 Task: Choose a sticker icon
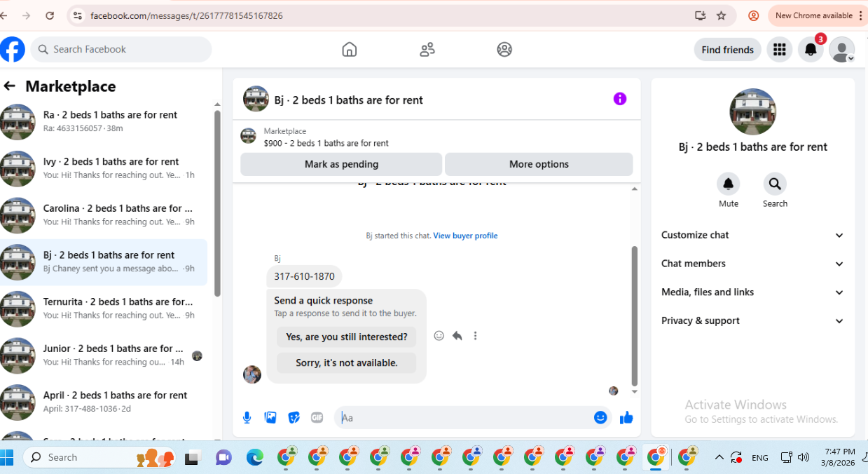coord(294,418)
